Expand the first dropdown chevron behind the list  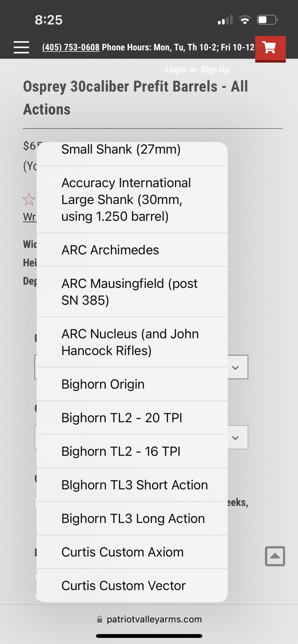coord(235,367)
